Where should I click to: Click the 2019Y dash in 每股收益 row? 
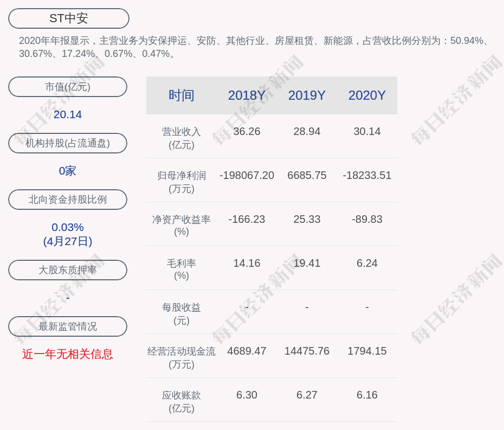[x=307, y=307]
